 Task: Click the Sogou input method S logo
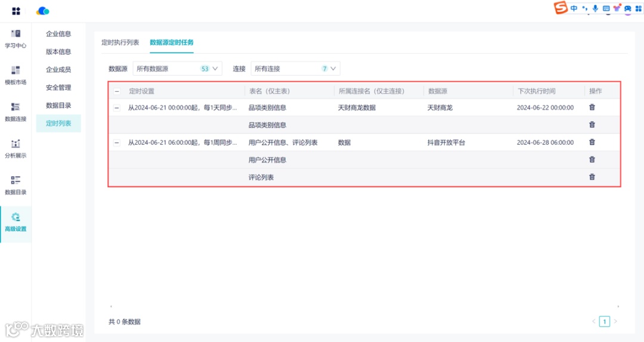tap(560, 7)
